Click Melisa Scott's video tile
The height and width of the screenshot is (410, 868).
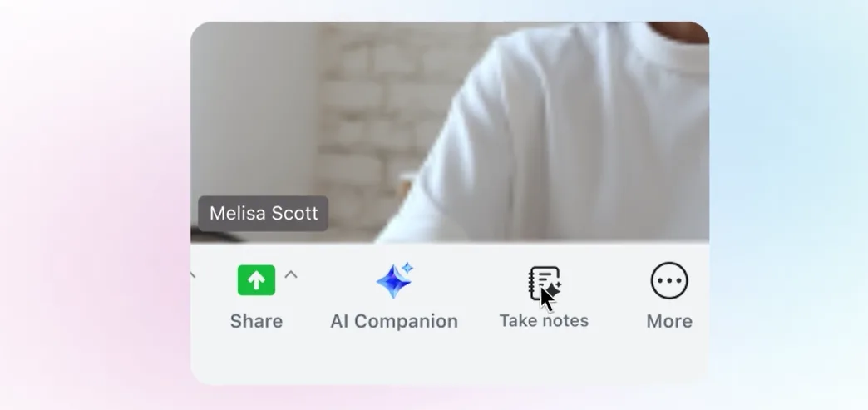click(450, 132)
